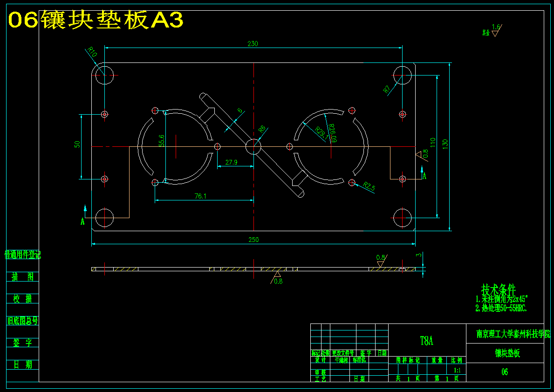Viewport: 554px width, 392px height.
Task: Select the 借通用件登记 margin label
Action: (23, 254)
